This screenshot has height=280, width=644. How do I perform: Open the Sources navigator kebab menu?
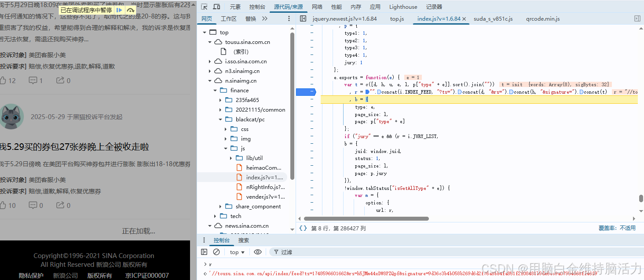tap(289, 18)
